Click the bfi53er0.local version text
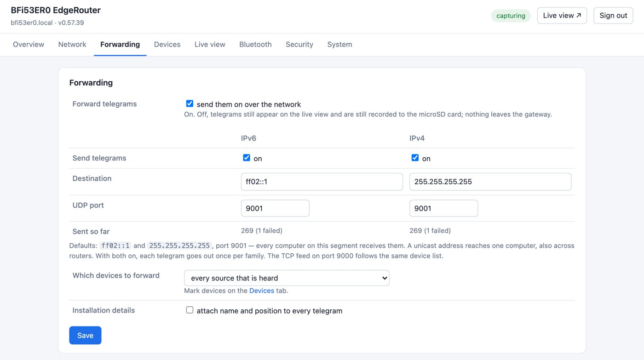The image size is (644, 360). point(47,23)
